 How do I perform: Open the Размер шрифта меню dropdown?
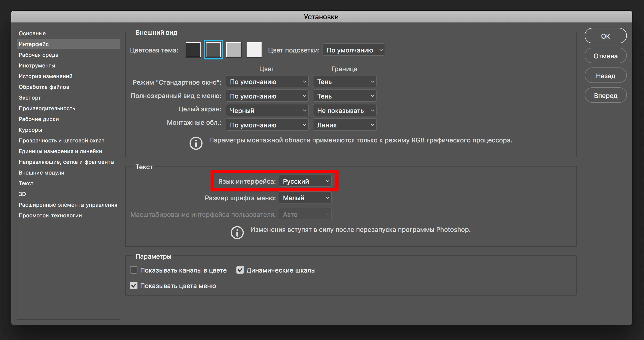(x=305, y=198)
